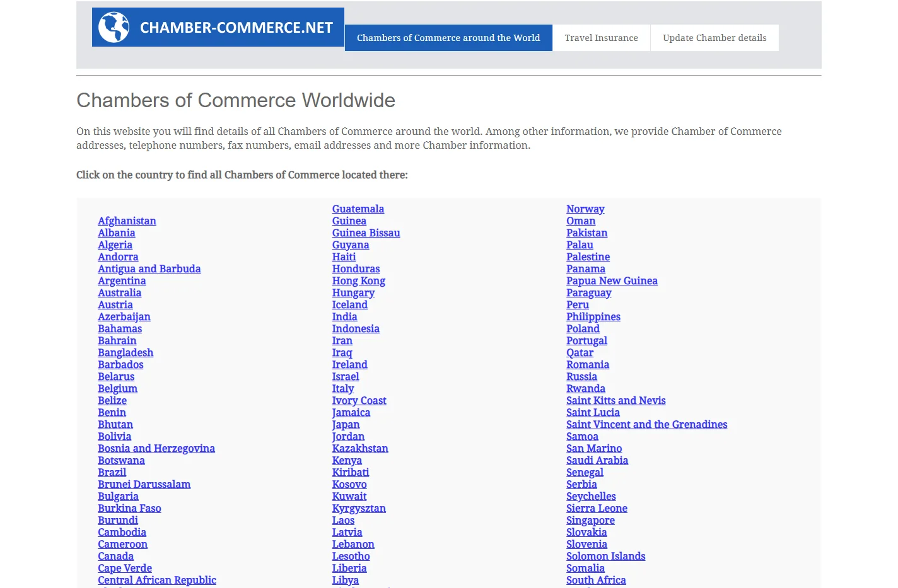Screen dimensions: 898x588
Task: Open Chambers of Commerce around the World tab
Action: point(448,38)
